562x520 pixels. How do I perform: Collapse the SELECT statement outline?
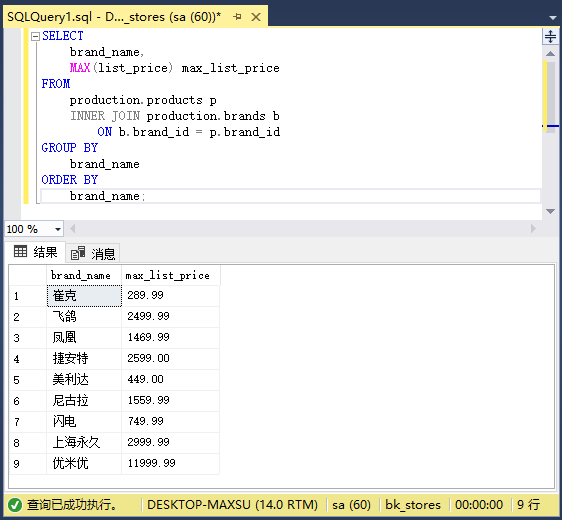tap(35, 36)
